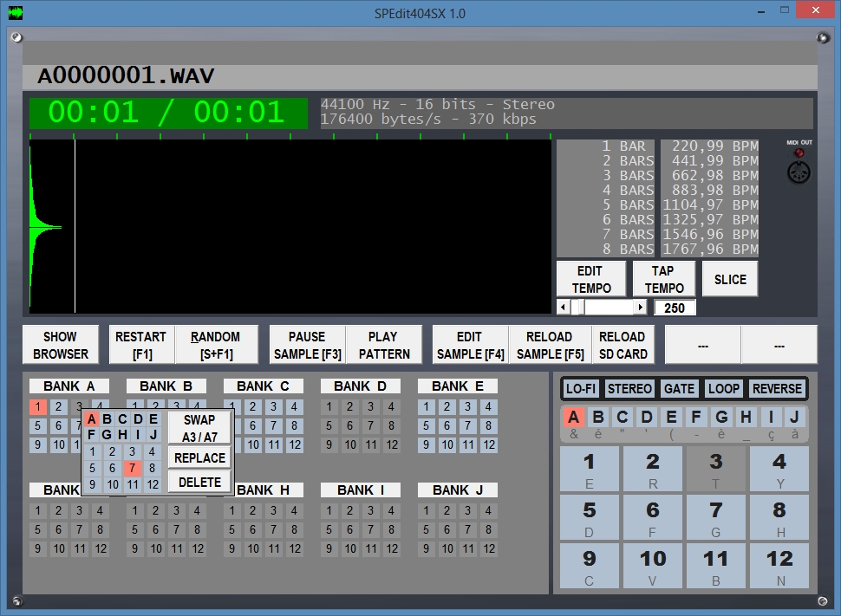The height and width of the screenshot is (616, 841).
Task: Click PLAY PATTERN button
Action: pyautogui.click(x=384, y=346)
